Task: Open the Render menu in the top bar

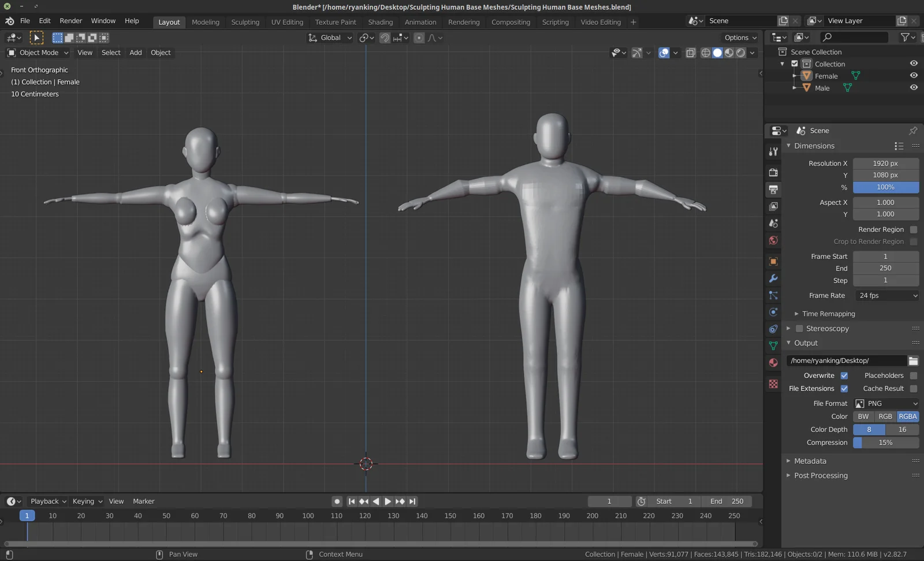Action: click(71, 21)
